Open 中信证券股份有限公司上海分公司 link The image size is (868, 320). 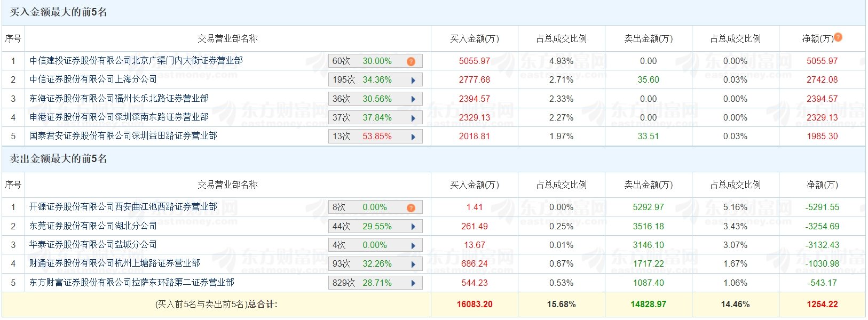(x=93, y=79)
